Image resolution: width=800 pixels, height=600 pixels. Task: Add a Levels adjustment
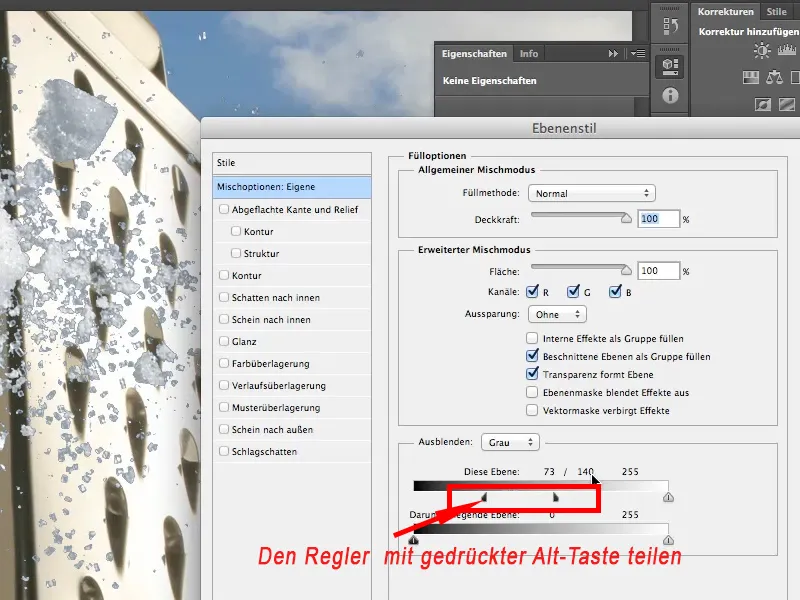coord(787,49)
